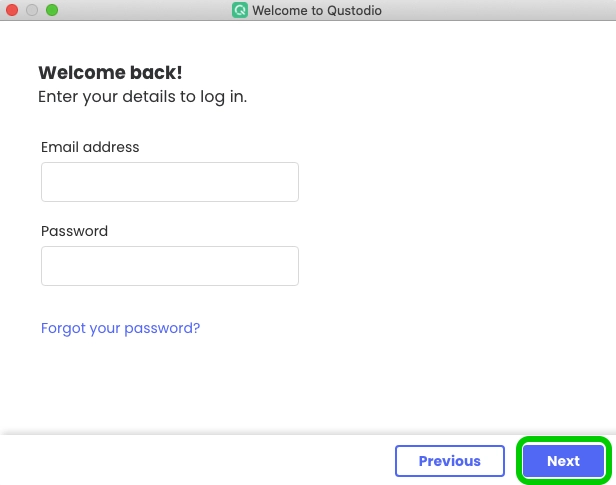Close the Welcome to Qustodio window
This screenshot has height=485, width=616.
pos(13,10)
